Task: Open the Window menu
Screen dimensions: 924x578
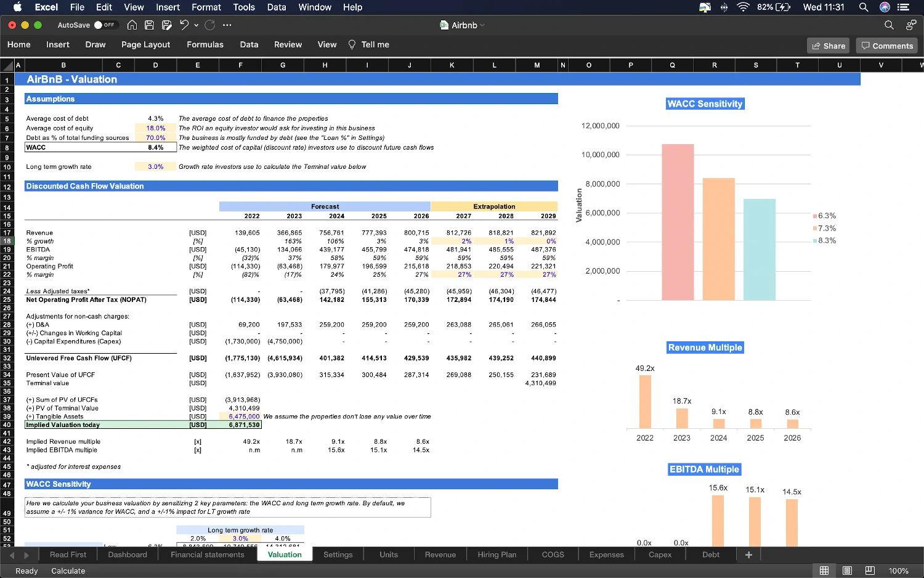Action: pyautogui.click(x=315, y=7)
